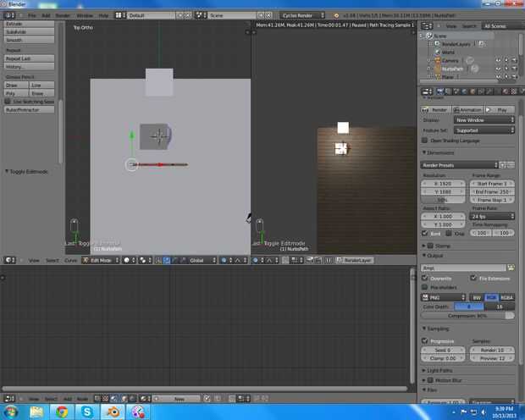
Task: Click the pivot point selector icon
Action: [145, 260]
